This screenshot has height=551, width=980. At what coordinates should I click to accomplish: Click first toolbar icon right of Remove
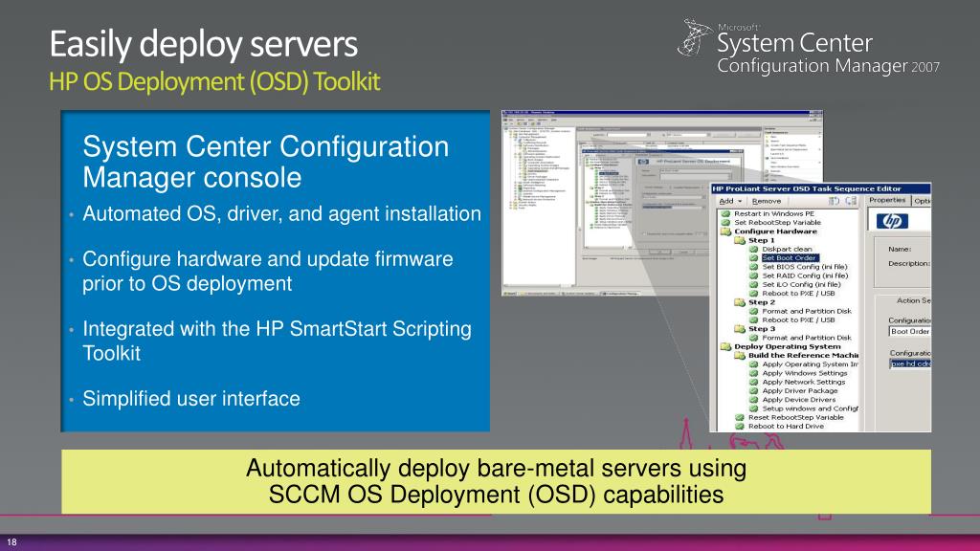[x=834, y=201]
